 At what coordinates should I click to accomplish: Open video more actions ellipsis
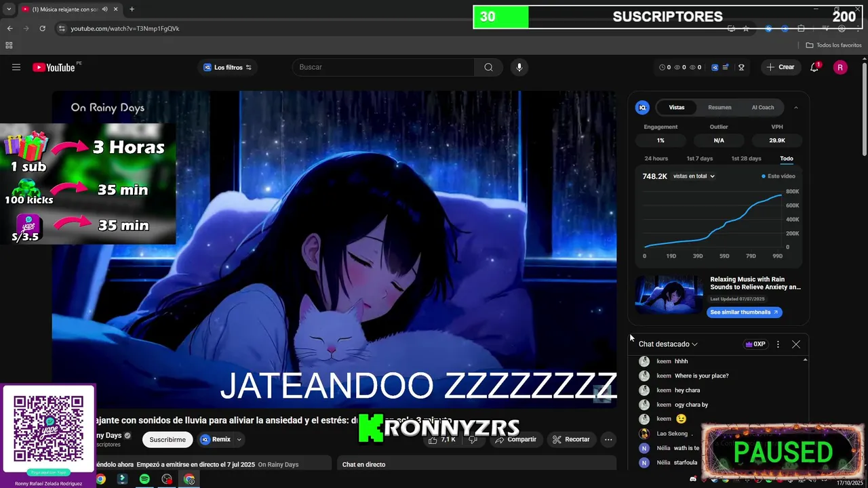coord(608,440)
